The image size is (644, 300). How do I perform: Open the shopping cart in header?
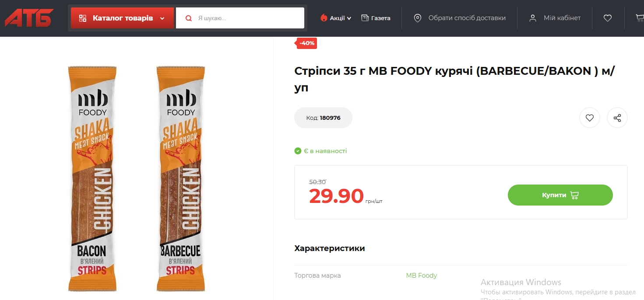(x=640, y=18)
